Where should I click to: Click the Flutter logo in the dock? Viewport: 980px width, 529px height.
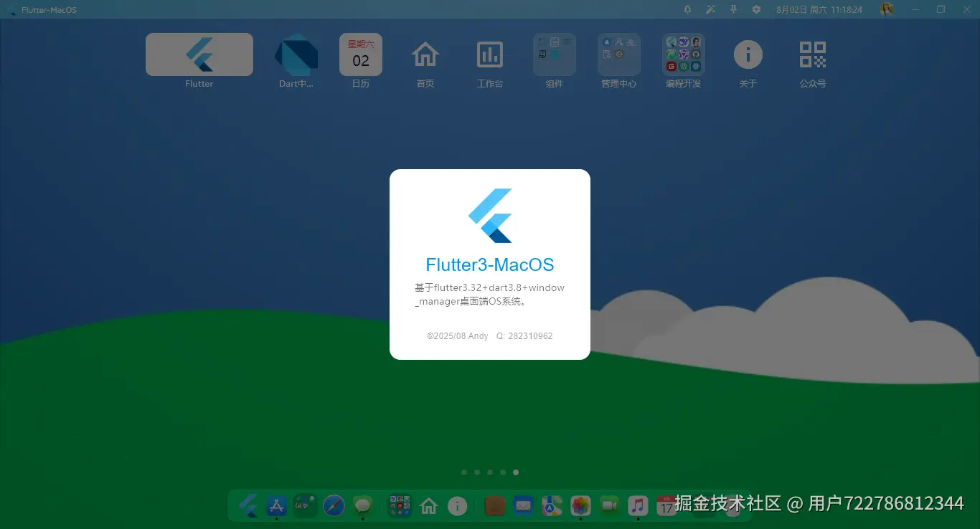pos(248,506)
